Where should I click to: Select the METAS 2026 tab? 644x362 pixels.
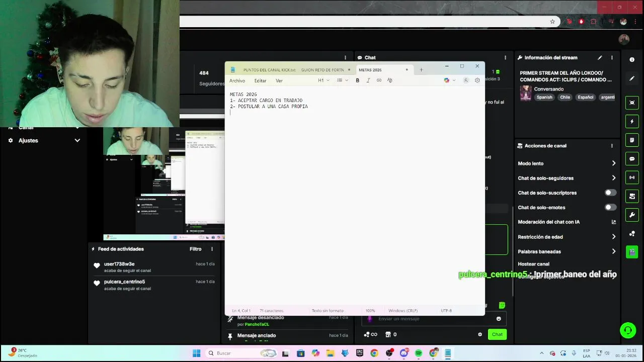pos(370,70)
